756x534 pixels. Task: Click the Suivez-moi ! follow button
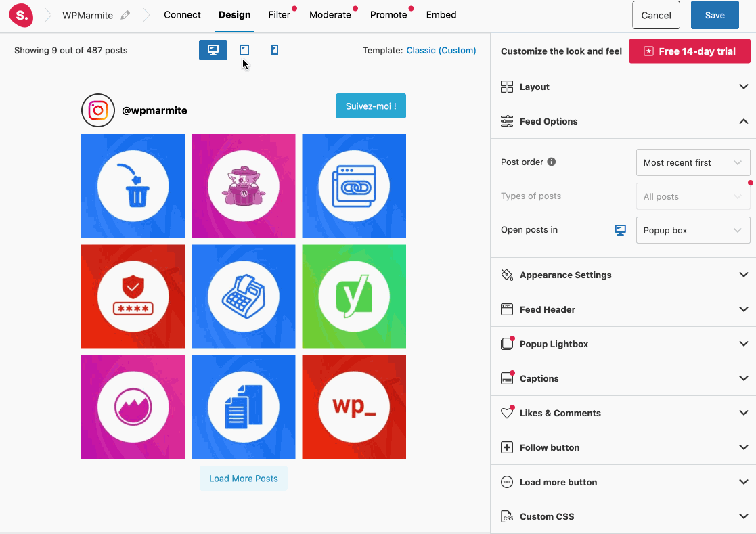(x=371, y=106)
